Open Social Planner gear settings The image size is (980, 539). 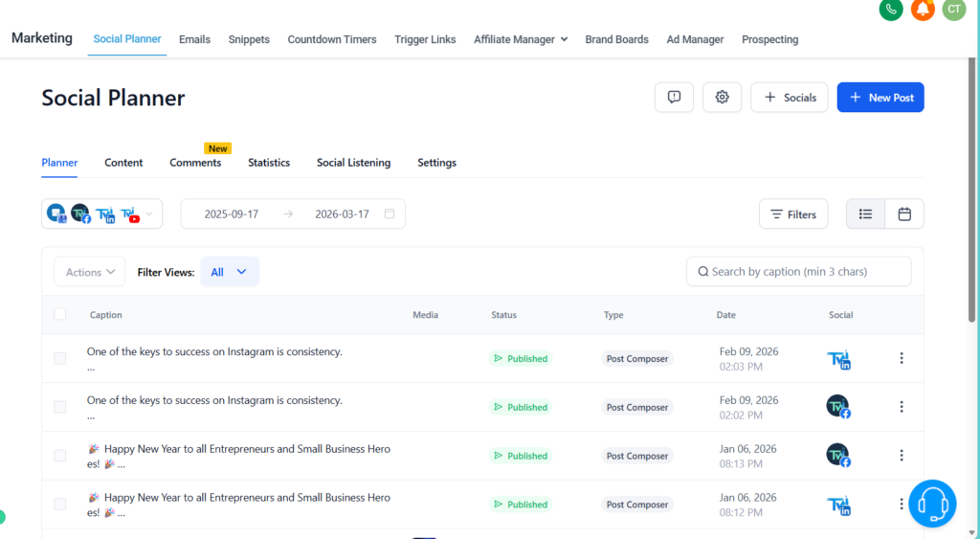tap(722, 97)
